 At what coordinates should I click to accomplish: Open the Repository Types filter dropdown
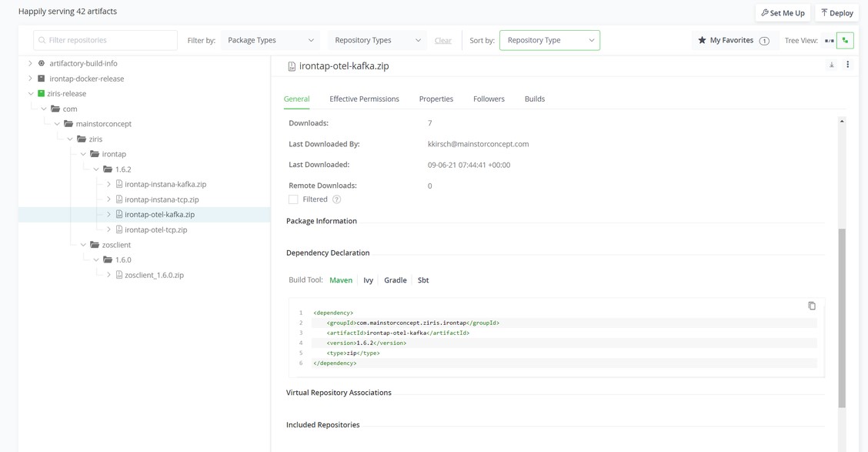[377, 41]
